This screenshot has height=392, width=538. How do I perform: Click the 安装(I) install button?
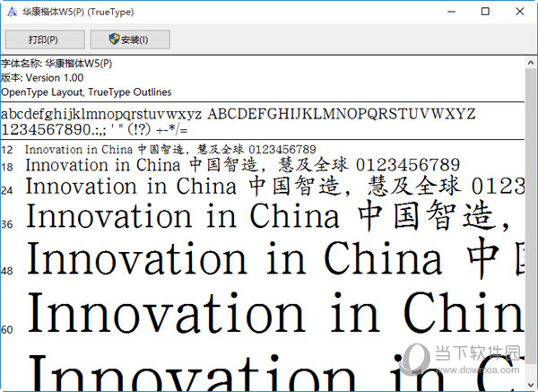[130, 39]
